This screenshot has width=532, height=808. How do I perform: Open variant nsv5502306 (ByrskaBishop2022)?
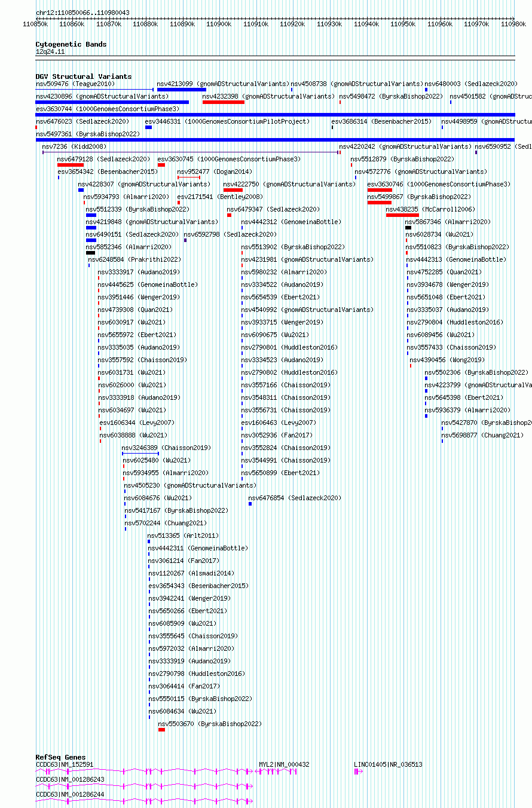pos(476,372)
